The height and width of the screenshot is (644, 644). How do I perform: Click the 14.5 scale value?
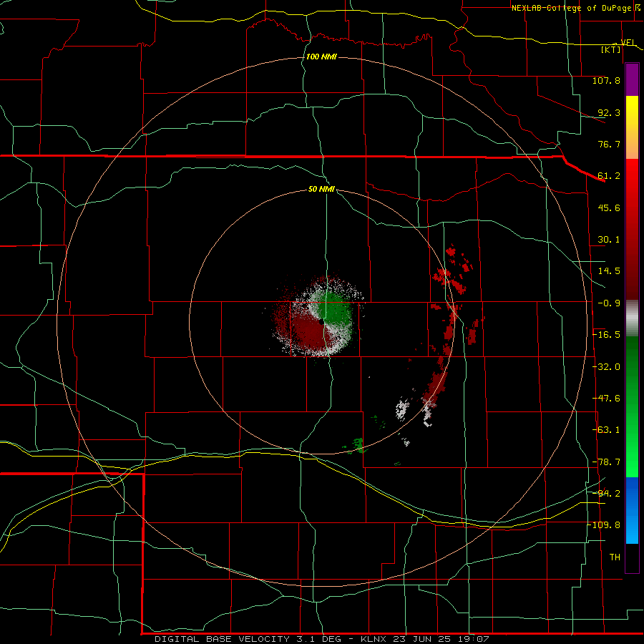609,271
